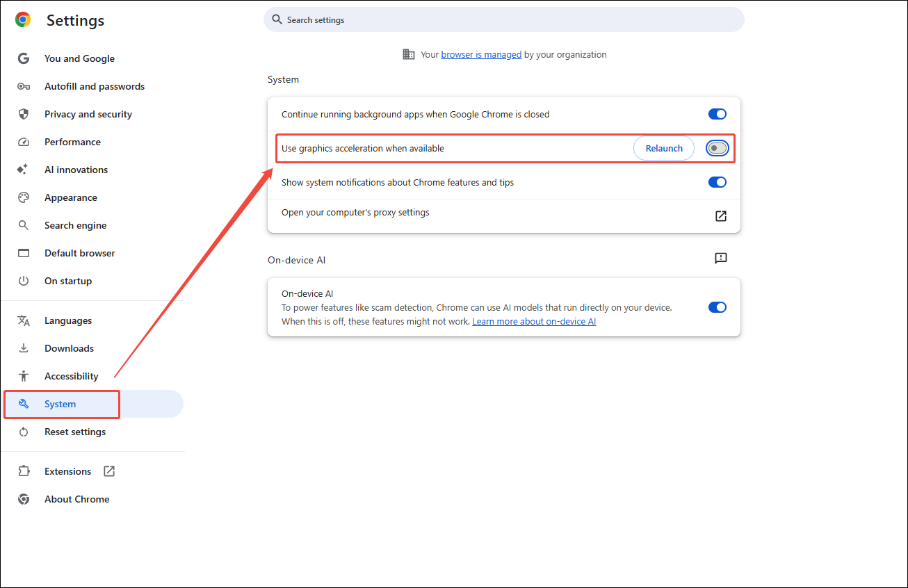Toggle off continue running background apps
The image size is (908, 588).
coord(718,114)
